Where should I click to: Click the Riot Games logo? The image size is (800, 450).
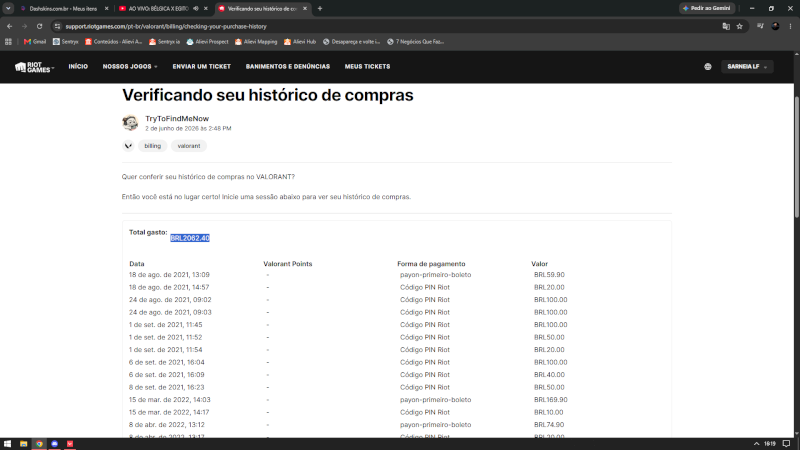pyautogui.click(x=34, y=67)
